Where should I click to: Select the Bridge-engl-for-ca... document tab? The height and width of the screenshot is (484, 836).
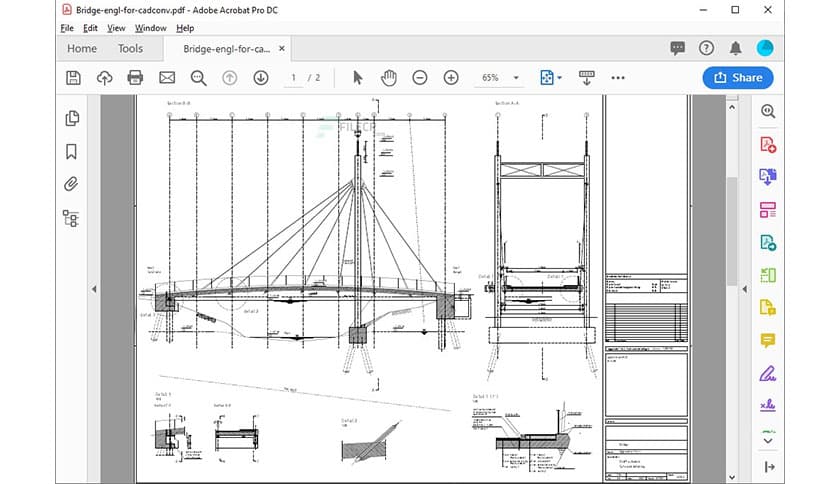[227, 49]
